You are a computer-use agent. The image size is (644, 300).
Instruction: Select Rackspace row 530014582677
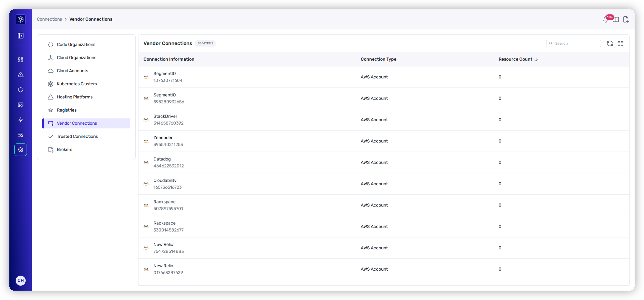coord(384,227)
